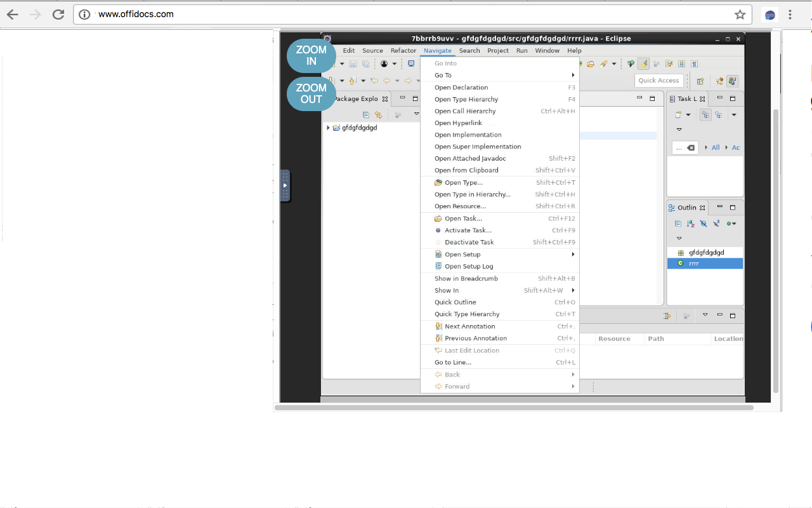This screenshot has width=812, height=508.
Task: Select Go to Line... menu entry
Action: (x=453, y=363)
